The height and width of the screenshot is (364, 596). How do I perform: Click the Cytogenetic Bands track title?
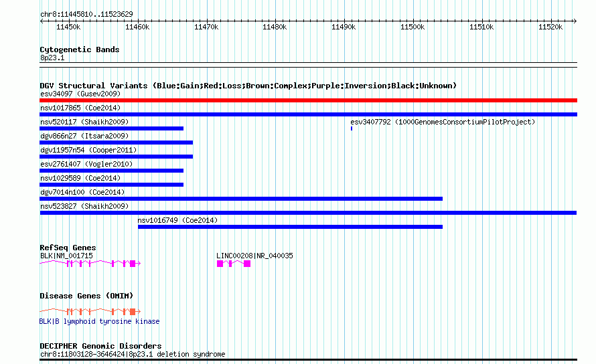tap(80, 50)
